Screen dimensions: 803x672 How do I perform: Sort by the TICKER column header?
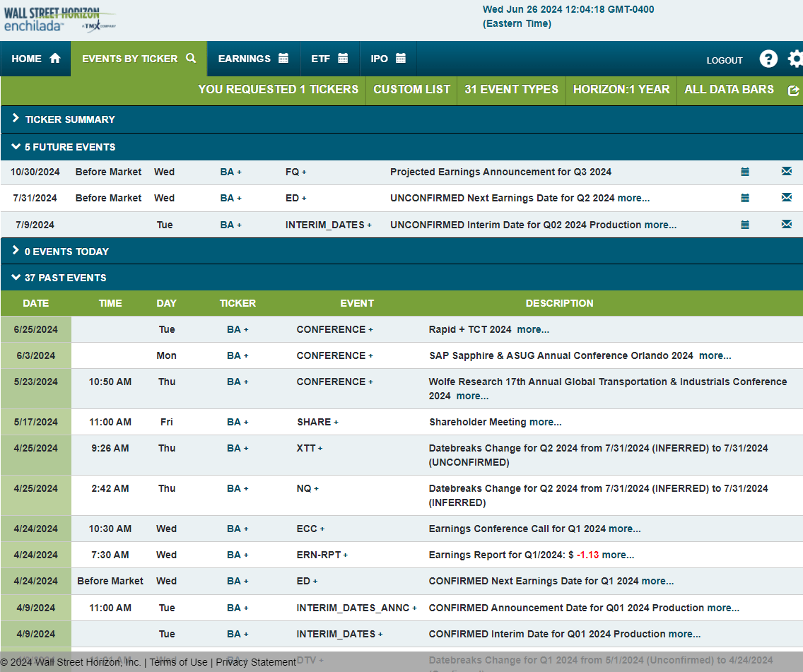pos(238,304)
